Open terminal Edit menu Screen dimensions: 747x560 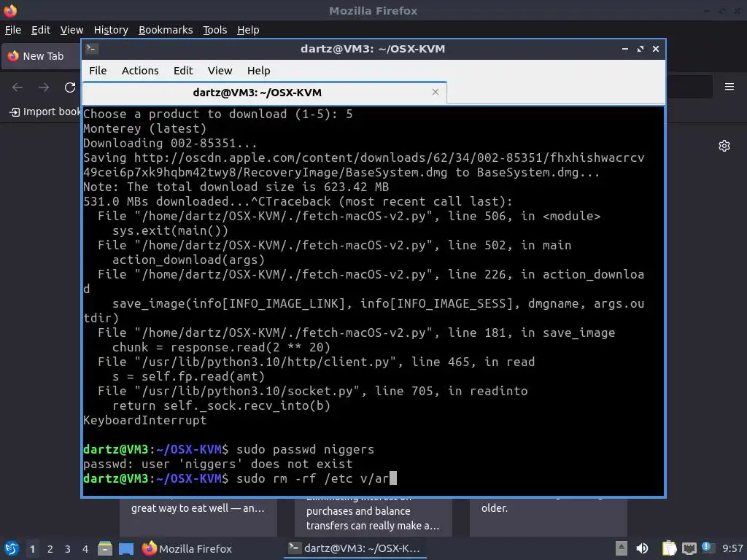coord(183,71)
